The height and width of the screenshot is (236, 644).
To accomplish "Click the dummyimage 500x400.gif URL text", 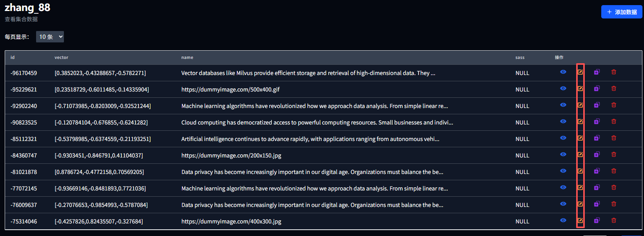I will [230, 90].
